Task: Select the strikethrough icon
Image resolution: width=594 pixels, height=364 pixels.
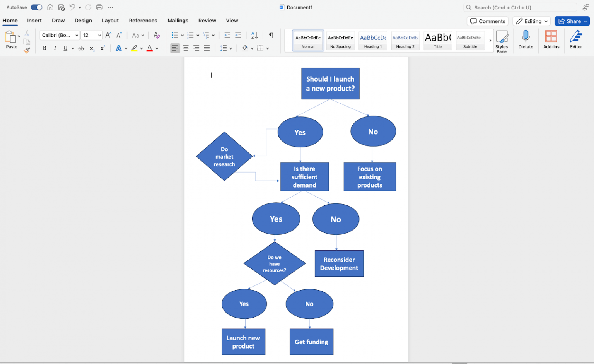Action: coord(81,48)
